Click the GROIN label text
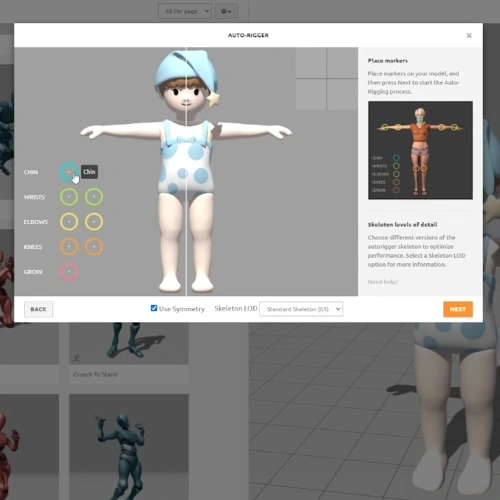 point(33,272)
